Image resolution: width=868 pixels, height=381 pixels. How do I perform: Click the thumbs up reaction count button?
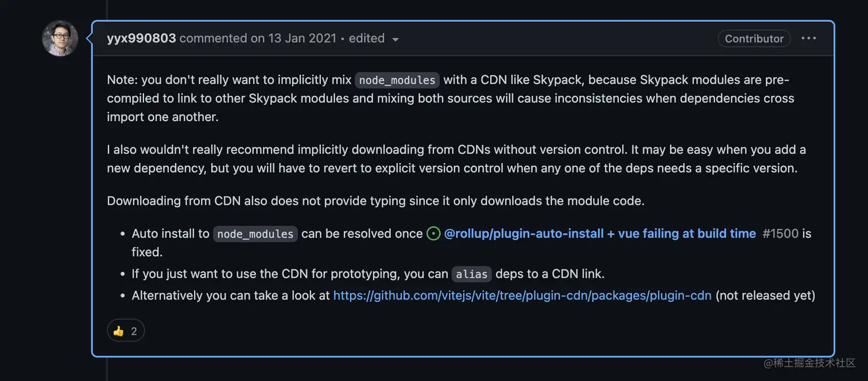[x=126, y=330]
